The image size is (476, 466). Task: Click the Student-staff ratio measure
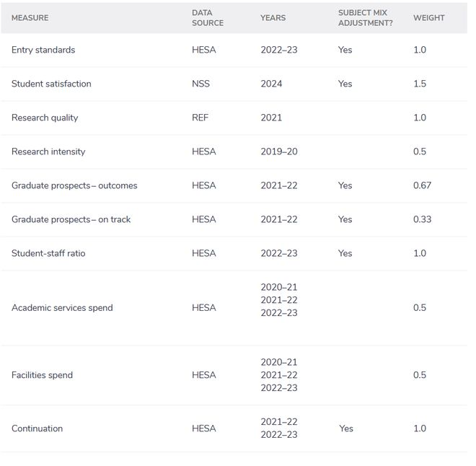48,253
